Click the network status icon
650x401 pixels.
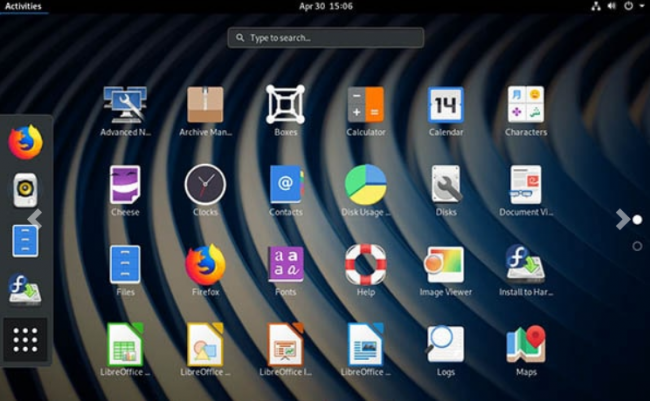(596, 6)
